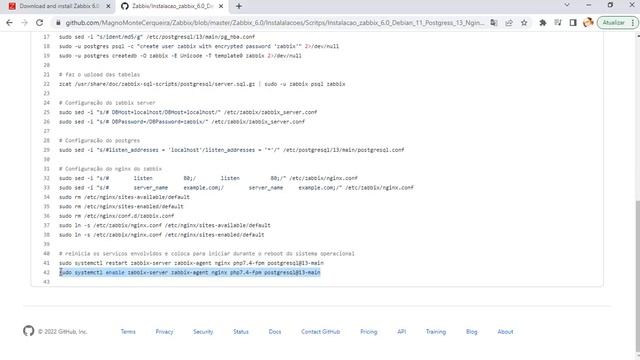Screen dimensions: 640x360
Task: Reload the current GitHub page
Action: pyautogui.click(x=40, y=23)
